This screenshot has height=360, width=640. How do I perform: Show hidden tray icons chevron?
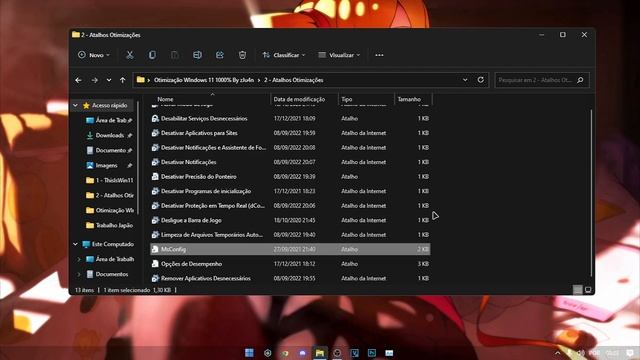tap(558, 353)
